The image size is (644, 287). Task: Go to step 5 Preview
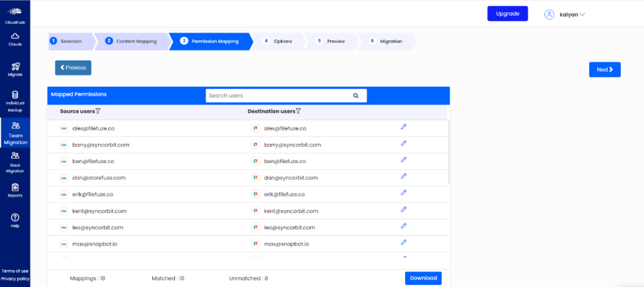pyautogui.click(x=331, y=41)
